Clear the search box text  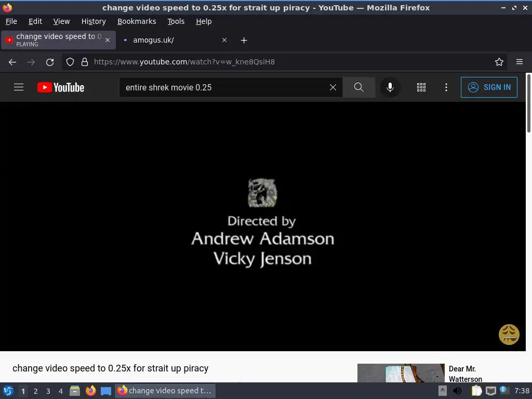click(333, 87)
